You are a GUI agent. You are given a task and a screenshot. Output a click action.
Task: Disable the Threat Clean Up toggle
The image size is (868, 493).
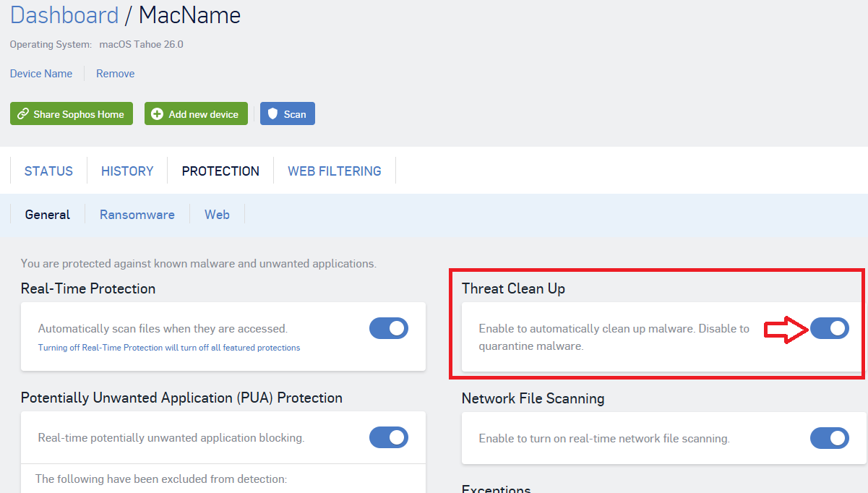(x=829, y=328)
